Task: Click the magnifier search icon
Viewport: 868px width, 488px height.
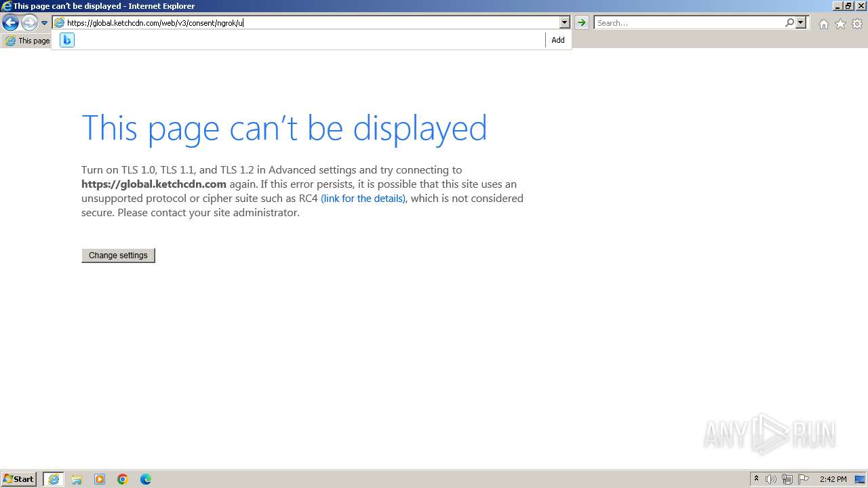Action: [789, 23]
